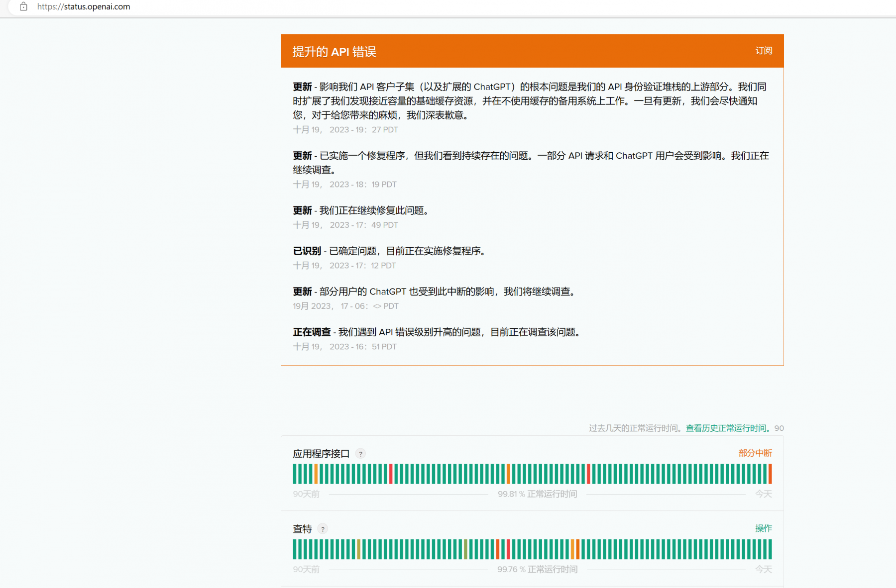Click the 99.76 % 正常运行时间 text
This screenshot has width=896, height=588.
pos(537,569)
